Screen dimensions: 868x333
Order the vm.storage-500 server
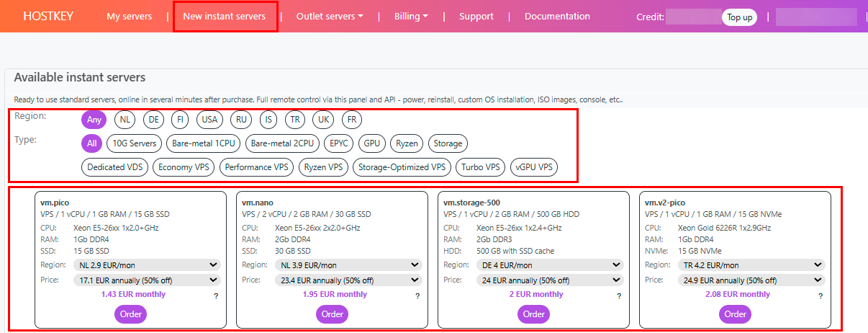click(533, 314)
